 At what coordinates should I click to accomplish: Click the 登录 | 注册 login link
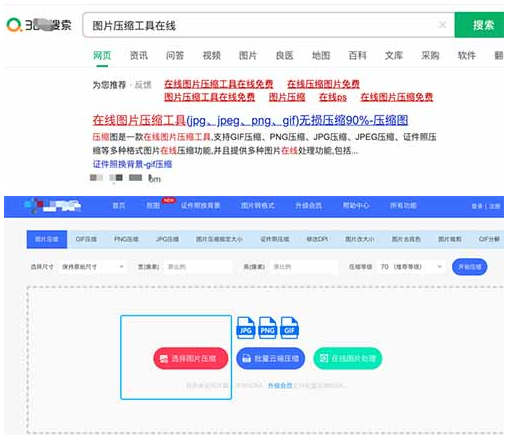pyautogui.click(x=486, y=206)
